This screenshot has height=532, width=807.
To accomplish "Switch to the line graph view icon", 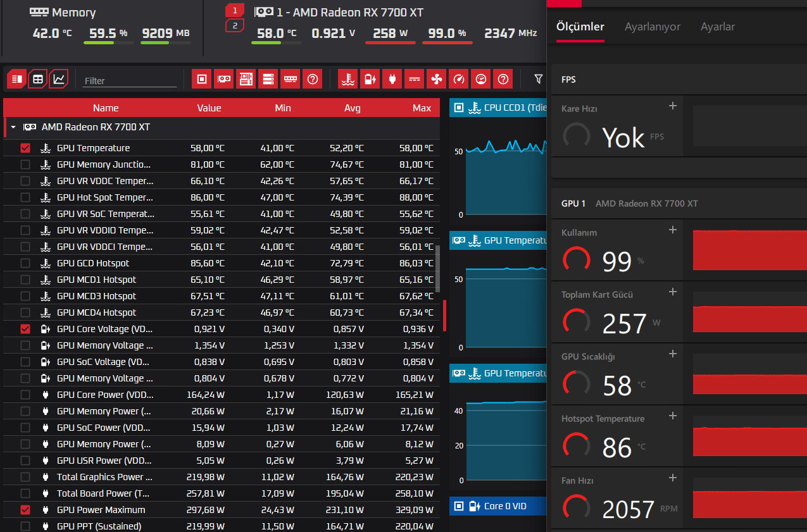I will coord(59,79).
